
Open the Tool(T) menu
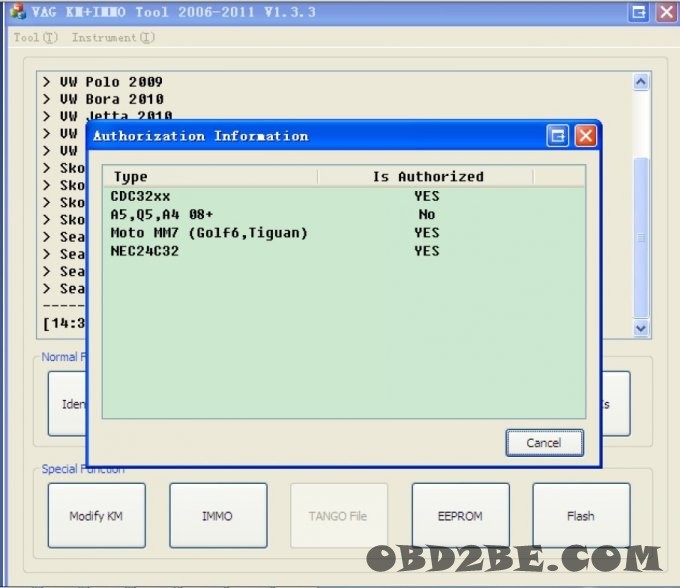click(x=36, y=38)
